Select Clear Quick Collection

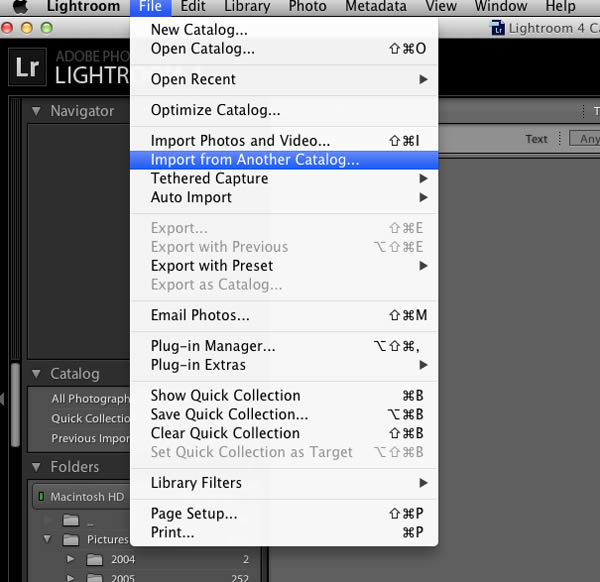point(284,433)
